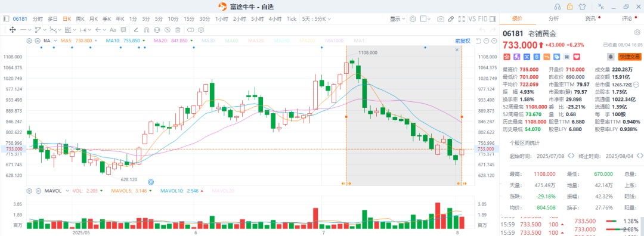Click the 快捷交易 quick trade button
Image resolution: width=644 pixels, height=236 pixels.
point(630,57)
